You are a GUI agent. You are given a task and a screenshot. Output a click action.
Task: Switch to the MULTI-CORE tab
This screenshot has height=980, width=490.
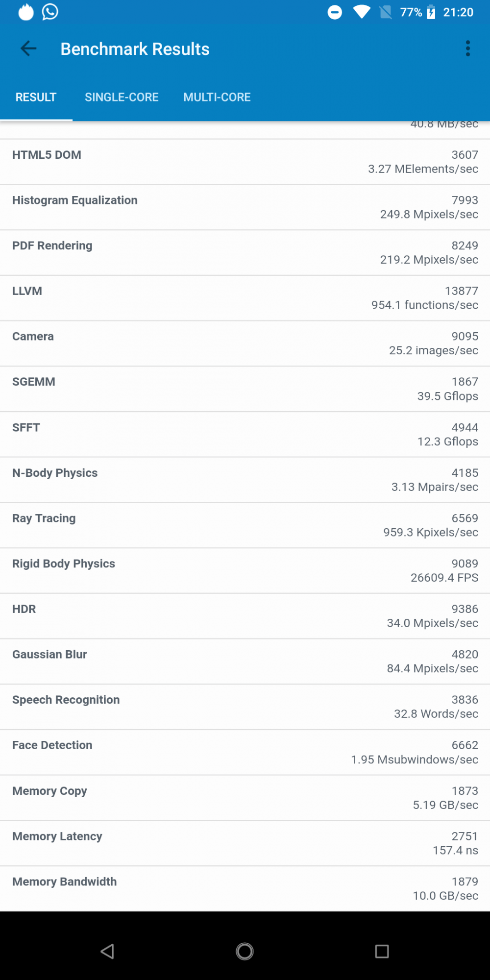click(217, 97)
